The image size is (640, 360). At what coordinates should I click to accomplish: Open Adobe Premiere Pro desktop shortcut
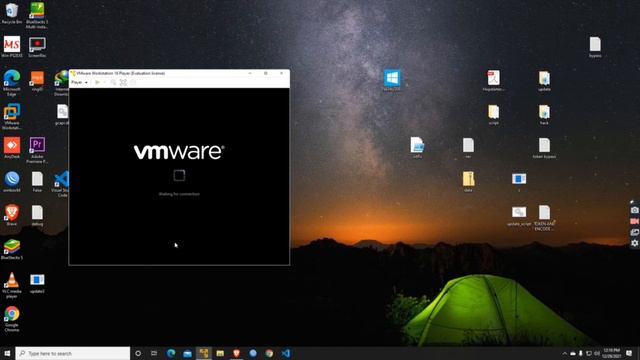[37, 150]
